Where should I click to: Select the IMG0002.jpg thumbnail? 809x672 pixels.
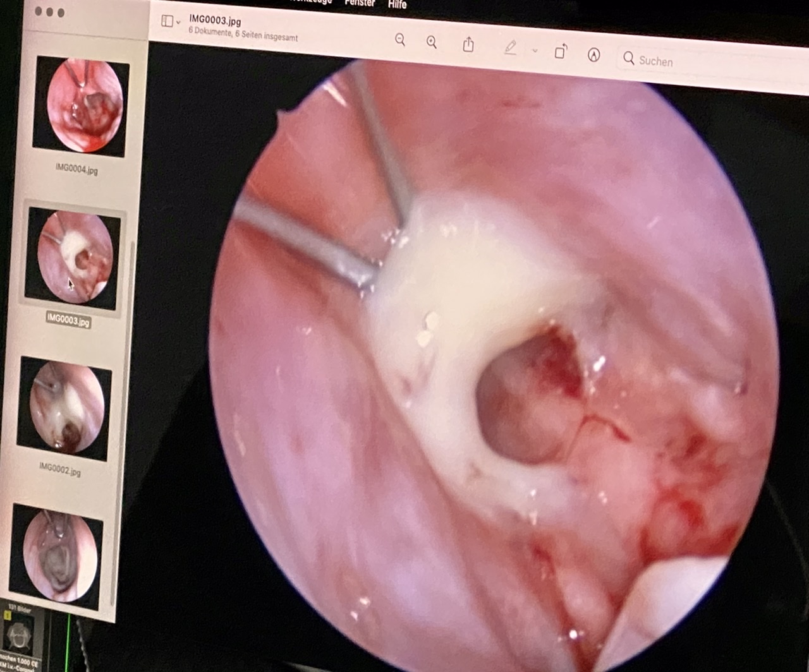(x=65, y=407)
